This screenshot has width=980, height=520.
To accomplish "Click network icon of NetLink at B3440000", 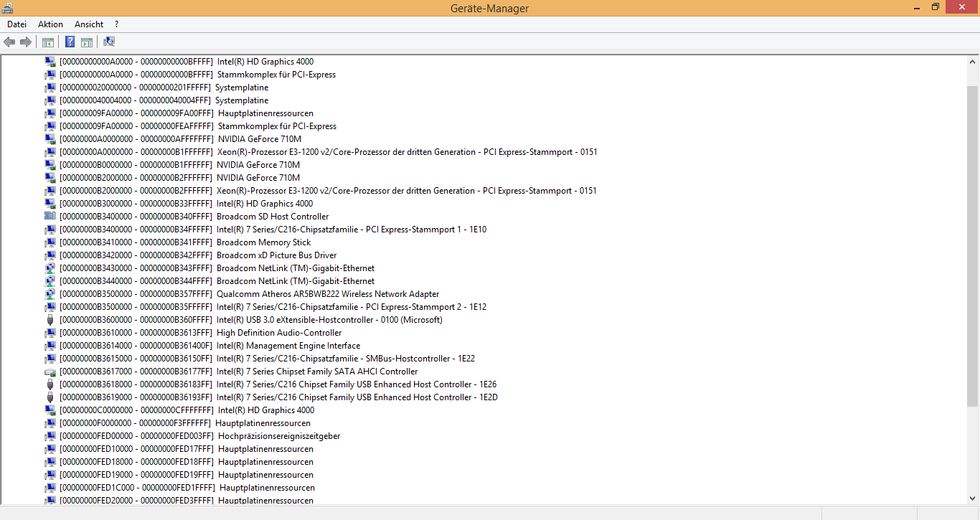I will coord(50,280).
